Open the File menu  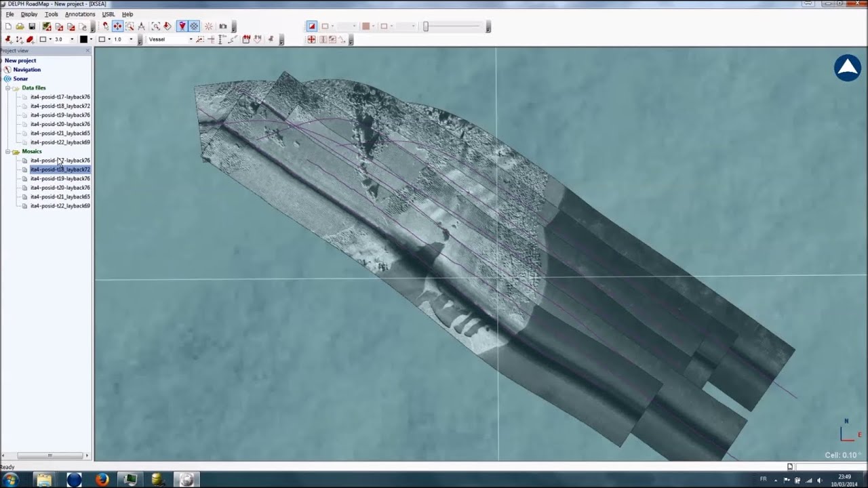tap(9, 14)
